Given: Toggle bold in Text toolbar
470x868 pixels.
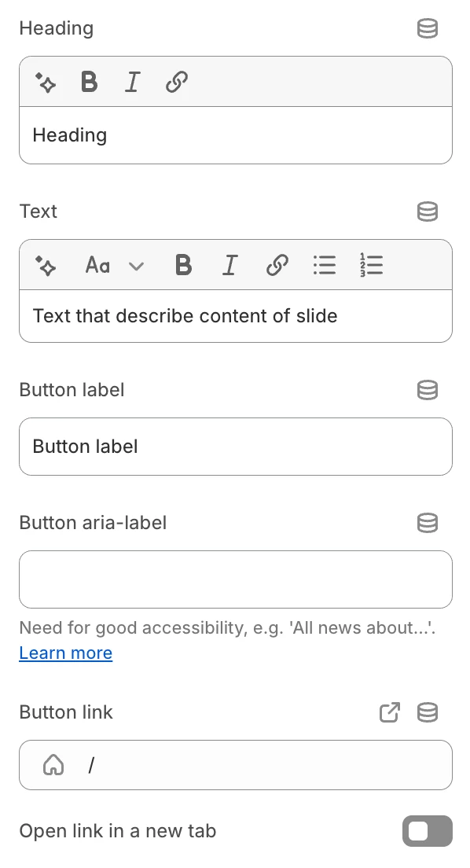Looking at the screenshot, I should click(x=183, y=265).
